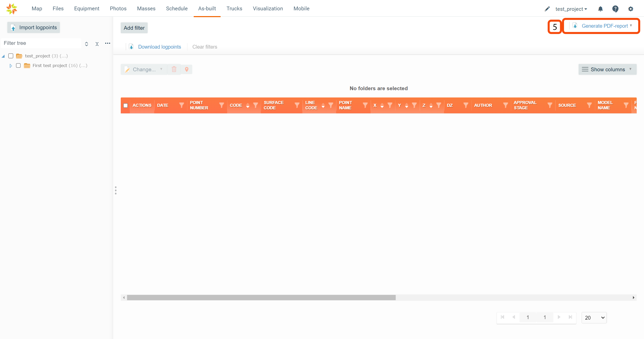Viewport: 644px width, 339px height.
Task: Click the Add filter button
Action: [x=134, y=28]
